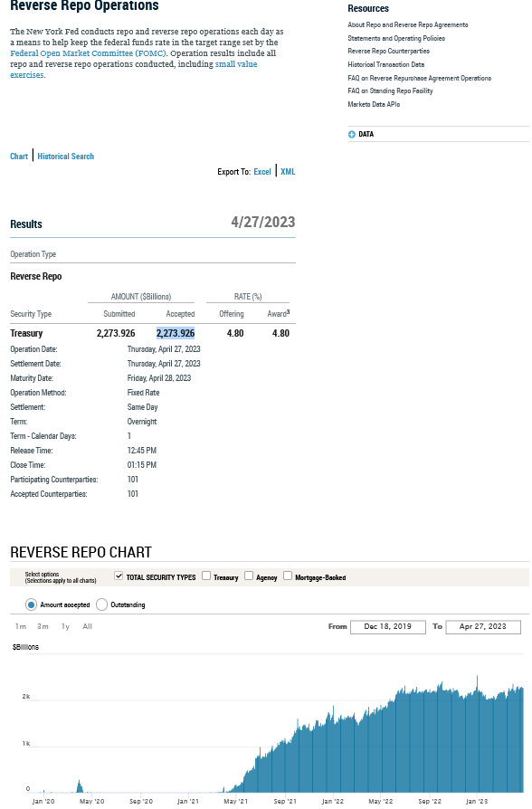
Task: Enable the Agency checkbox
Action: 249,576
